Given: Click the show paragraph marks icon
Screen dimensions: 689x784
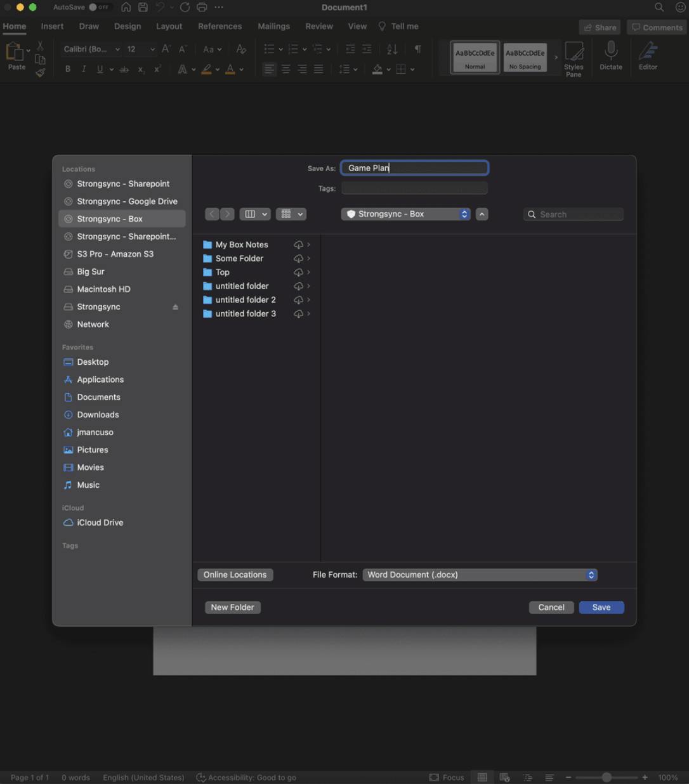Looking at the screenshot, I should pos(417,49).
